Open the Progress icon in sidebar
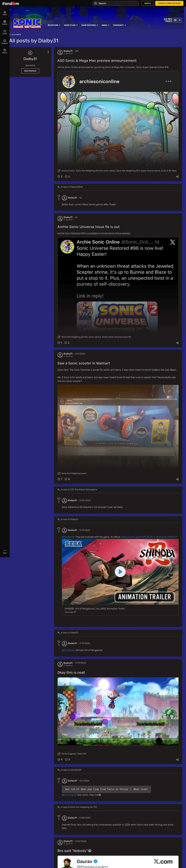Image resolution: width=186 pixels, height=868 pixels. click(5, 41)
